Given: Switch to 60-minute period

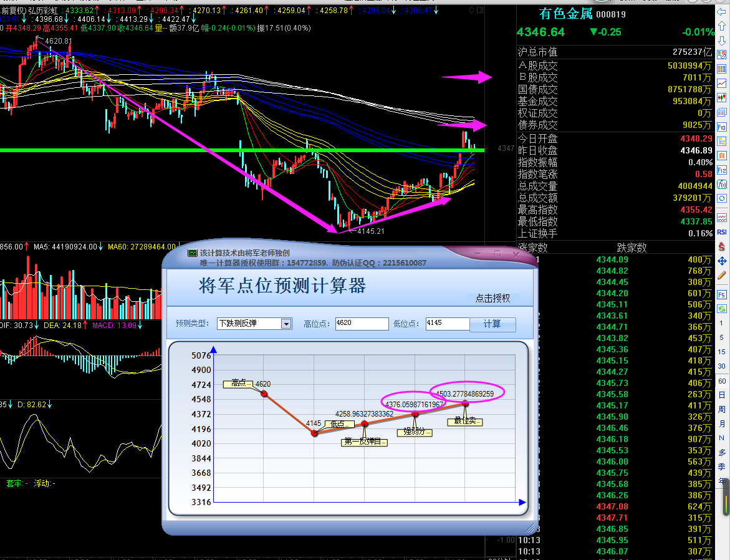Looking at the screenshot, I should [722, 381].
